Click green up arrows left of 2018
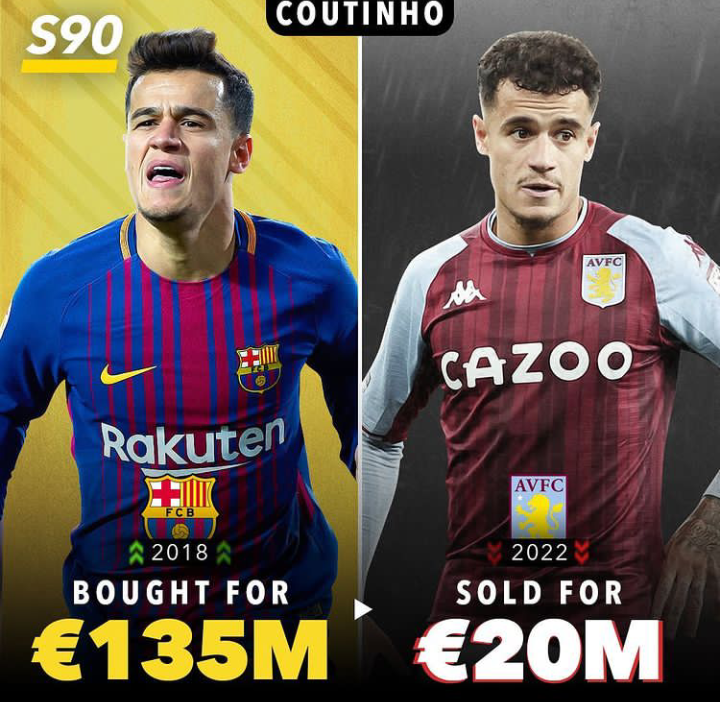 [136, 553]
